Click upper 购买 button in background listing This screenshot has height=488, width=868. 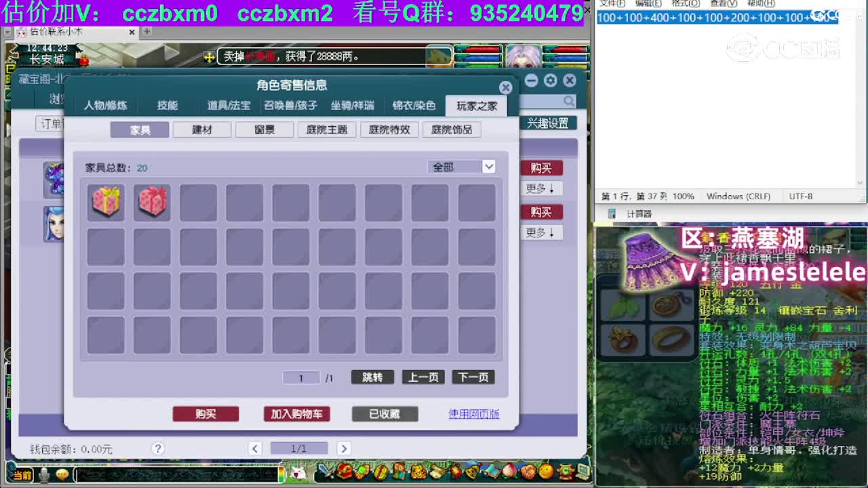541,168
